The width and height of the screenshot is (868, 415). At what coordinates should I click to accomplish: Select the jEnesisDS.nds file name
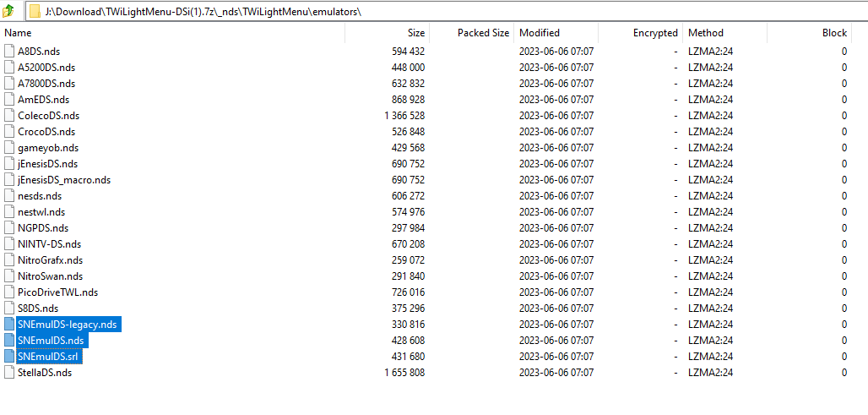click(47, 164)
